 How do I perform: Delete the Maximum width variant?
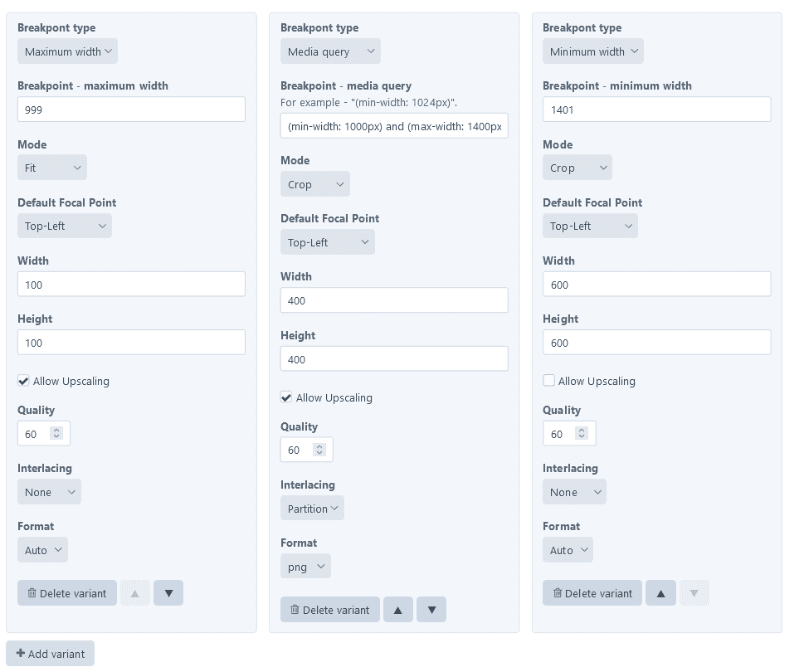point(67,593)
